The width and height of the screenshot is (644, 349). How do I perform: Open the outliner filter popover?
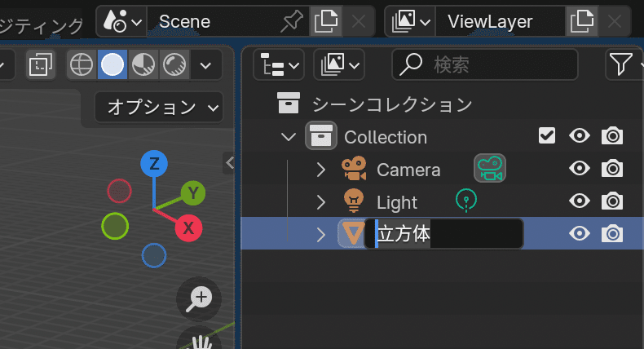point(621,64)
